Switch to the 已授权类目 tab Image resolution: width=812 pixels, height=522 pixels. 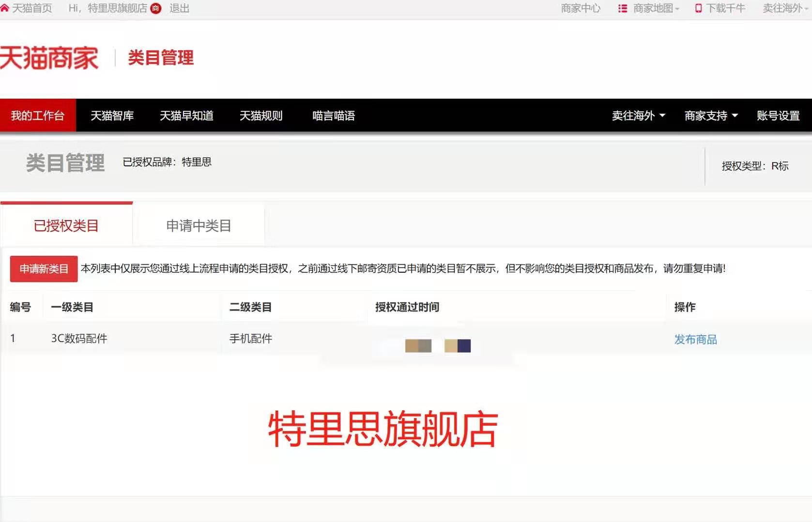[x=66, y=225]
